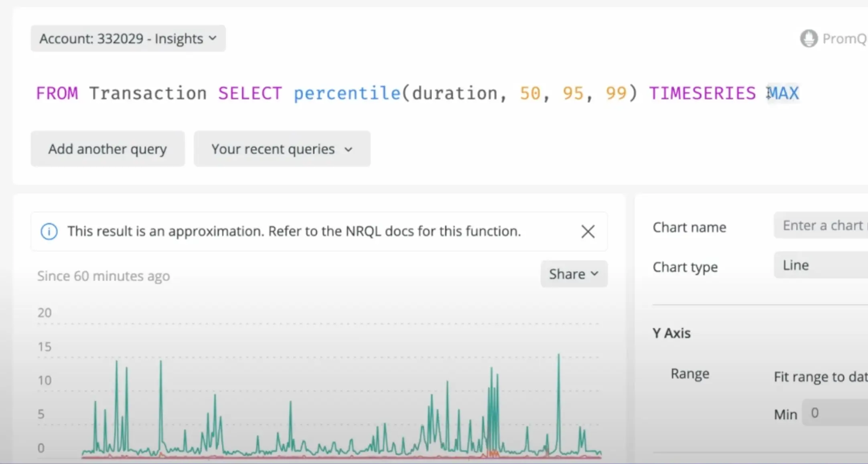
Task: Click the info icon in approximation notice
Action: (x=49, y=232)
